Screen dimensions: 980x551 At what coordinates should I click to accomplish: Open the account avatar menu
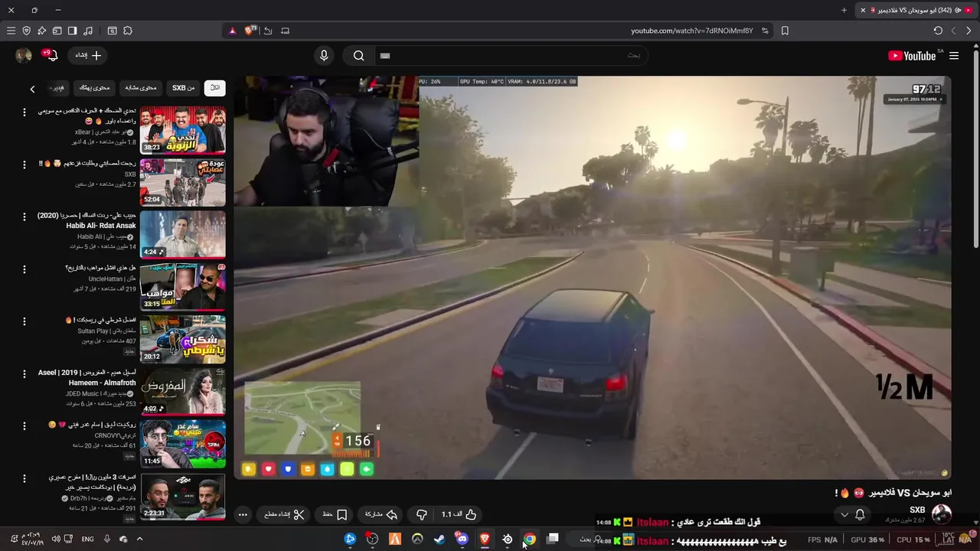click(24, 55)
